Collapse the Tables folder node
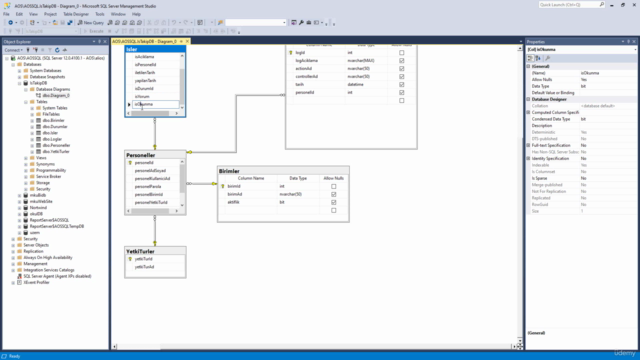Screen dimensions: 640x360 pyautogui.click(x=26, y=102)
